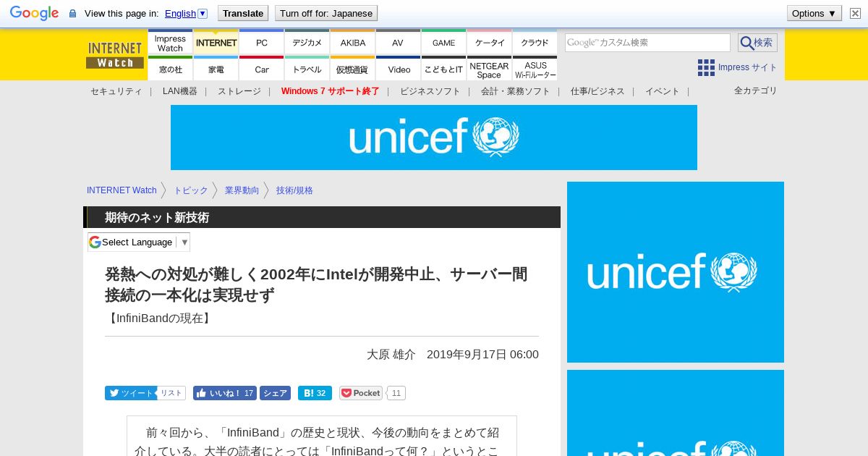The image size is (868, 456).
Task: Open the クラウド tab
Action: click(x=535, y=43)
